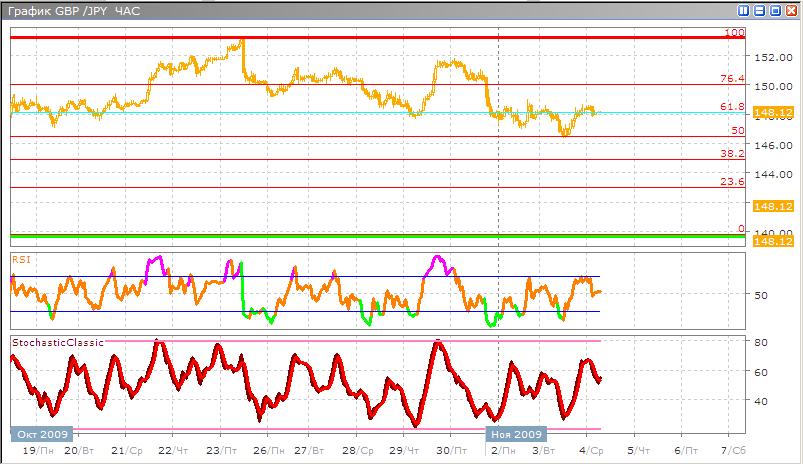
Task: Maximize the GBP/JPY chart window
Action: [774, 11]
